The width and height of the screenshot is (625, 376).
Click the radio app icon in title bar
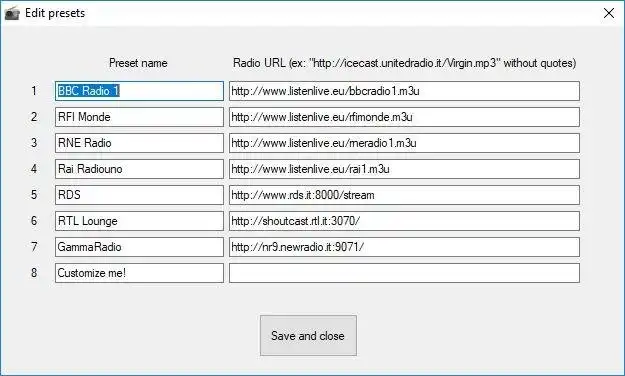[12, 13]
